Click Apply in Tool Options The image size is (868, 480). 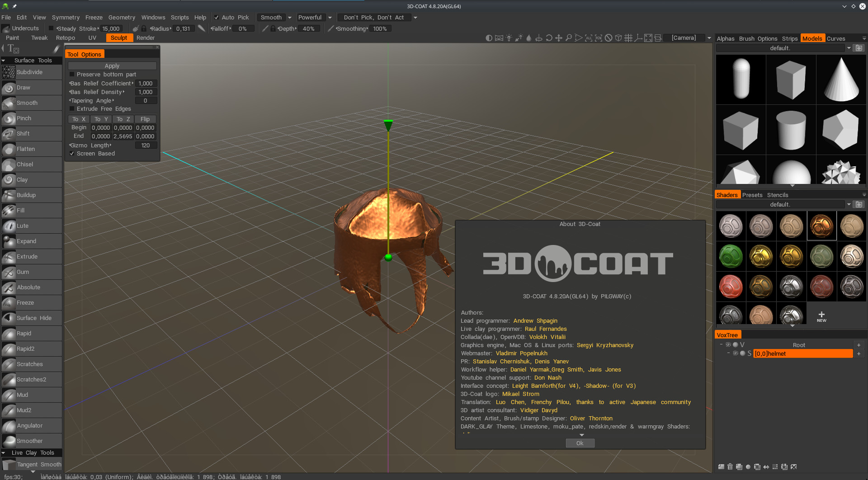coord(112,66)
